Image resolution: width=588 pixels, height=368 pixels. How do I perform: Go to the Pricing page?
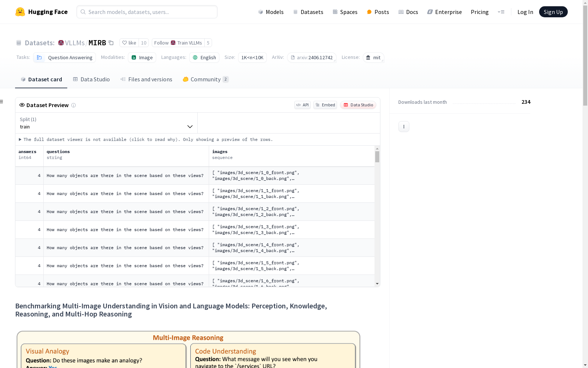tap(480, 12)
